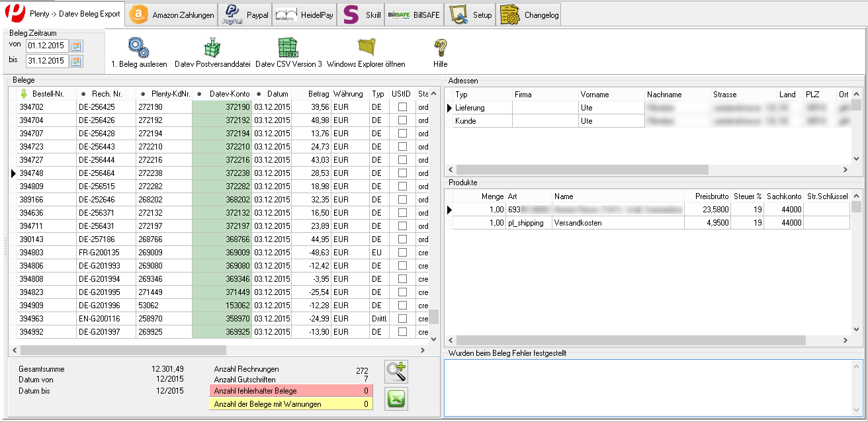
Task: Click the 'von' date input field
Action: (x=47, y=46)
